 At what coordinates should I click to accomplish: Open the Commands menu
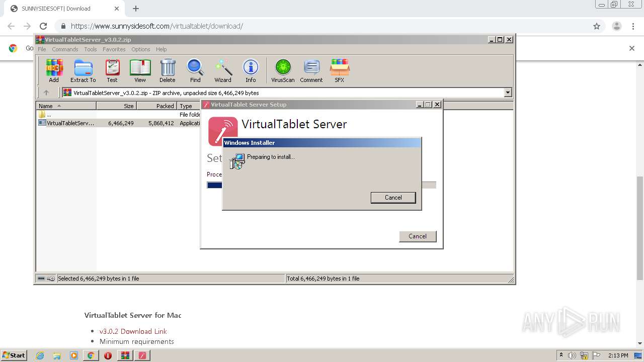[x=65, y=49]
